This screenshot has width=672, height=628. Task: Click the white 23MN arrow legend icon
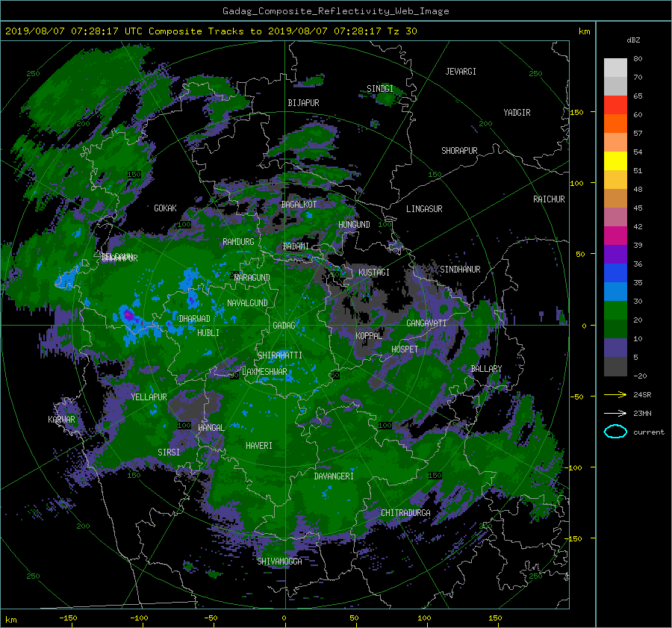click(x=615, y=413)
